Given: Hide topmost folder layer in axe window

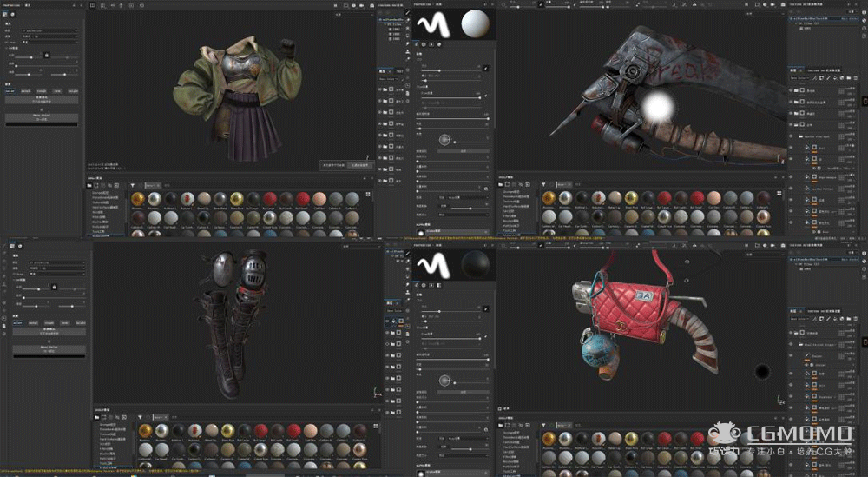Looking at the screenshot, I should point(791,90).
